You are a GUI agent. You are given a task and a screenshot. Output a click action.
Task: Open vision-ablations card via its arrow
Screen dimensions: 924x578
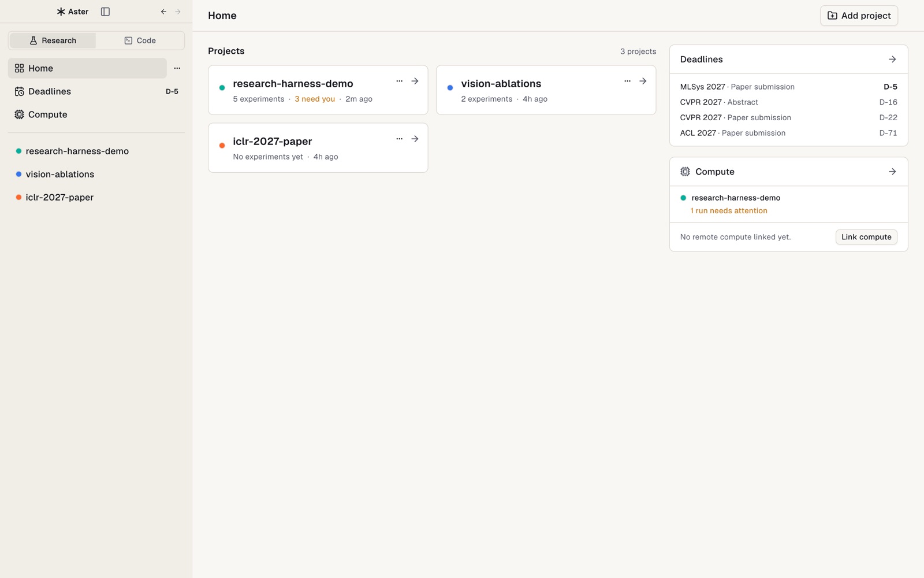pyautogui.click(x=643, y=81)
